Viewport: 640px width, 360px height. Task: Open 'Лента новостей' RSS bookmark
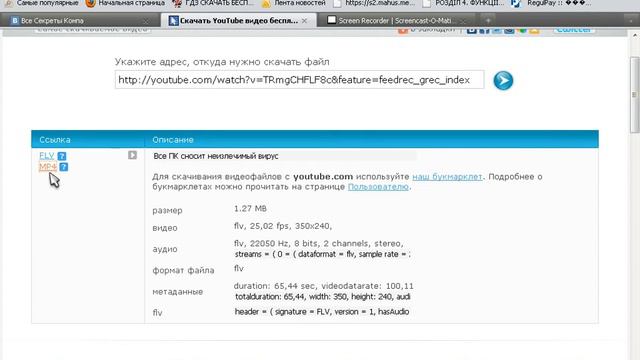[x=294, y=3]
